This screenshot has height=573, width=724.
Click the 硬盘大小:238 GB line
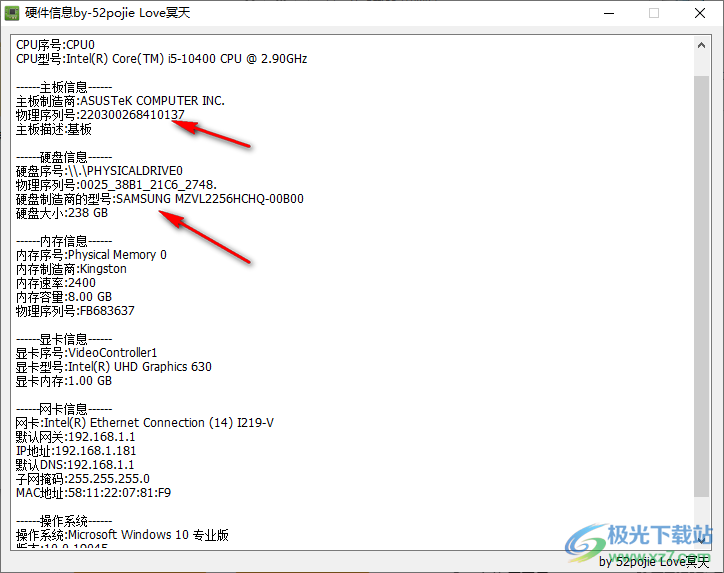coord(62,213)
